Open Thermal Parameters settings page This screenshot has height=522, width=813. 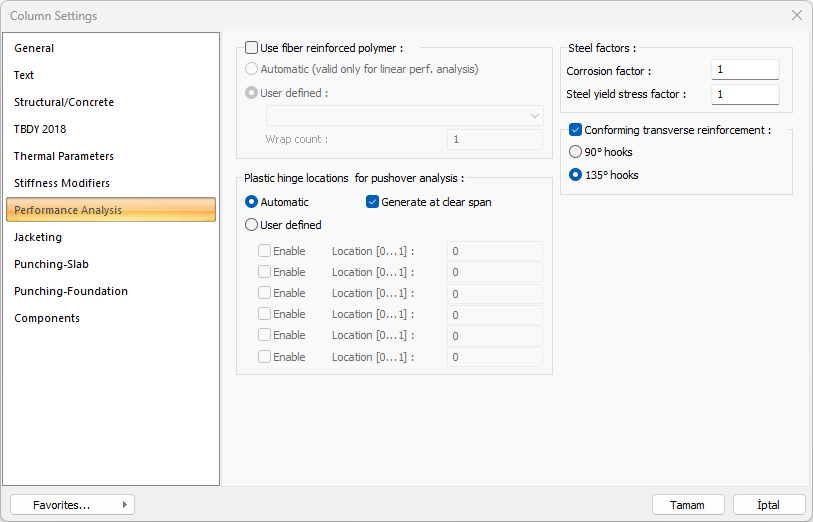click(x=64, y=156)
